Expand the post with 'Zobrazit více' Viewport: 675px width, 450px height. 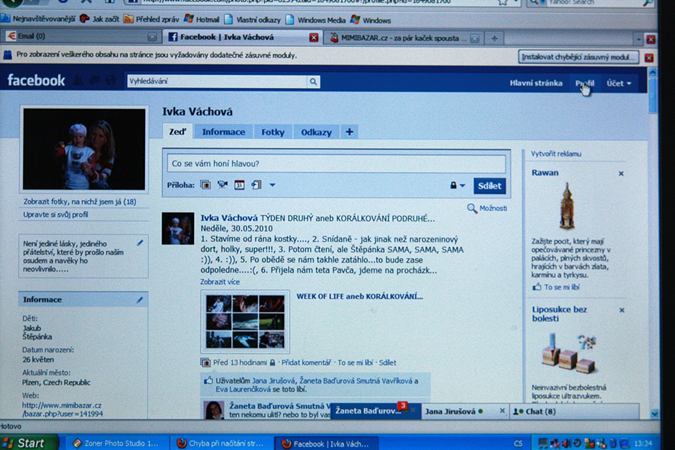pyautogui.click(x=220, y=282)
